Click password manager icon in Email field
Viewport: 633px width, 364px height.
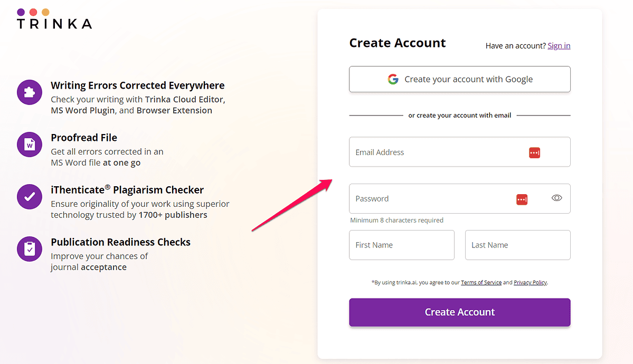click(x=534, y=152)
